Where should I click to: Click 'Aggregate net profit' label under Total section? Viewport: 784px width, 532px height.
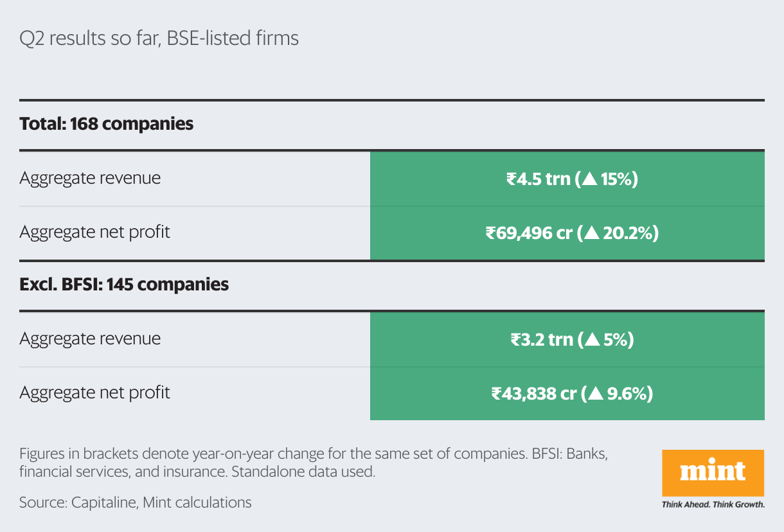tap(94, 232)
